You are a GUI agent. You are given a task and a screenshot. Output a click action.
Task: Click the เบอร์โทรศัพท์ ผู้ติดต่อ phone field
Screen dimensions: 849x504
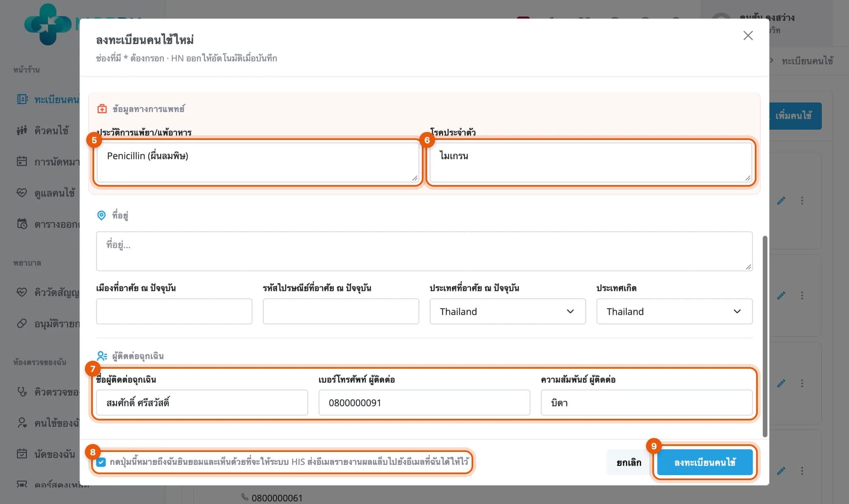pos(424,403)
